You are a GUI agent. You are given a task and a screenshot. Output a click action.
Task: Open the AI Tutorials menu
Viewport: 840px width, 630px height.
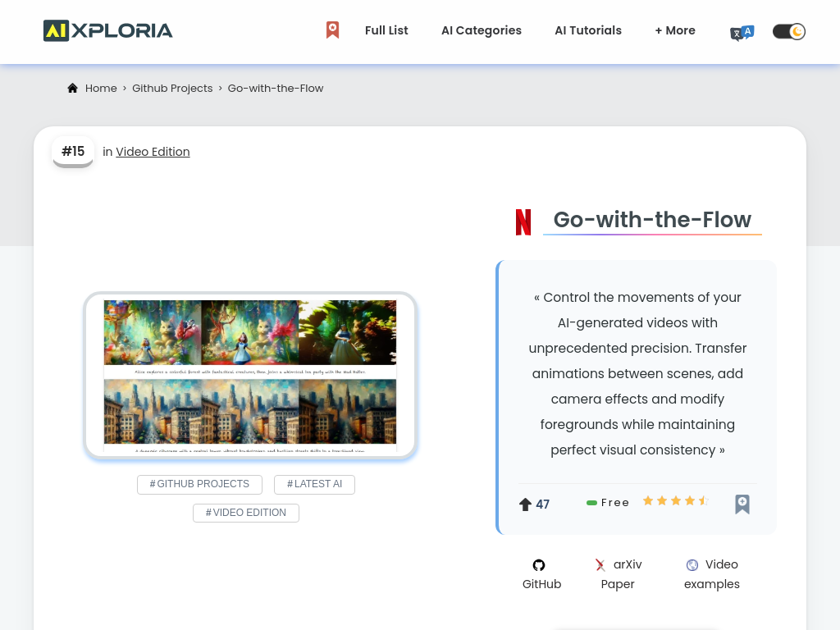(x=587, y=30)
